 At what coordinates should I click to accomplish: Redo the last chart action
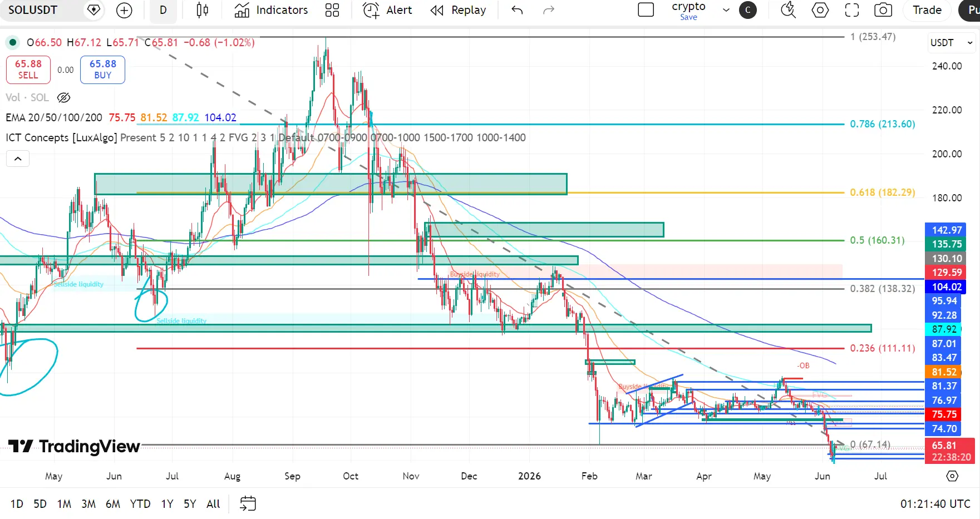click(x=549, y=10)
